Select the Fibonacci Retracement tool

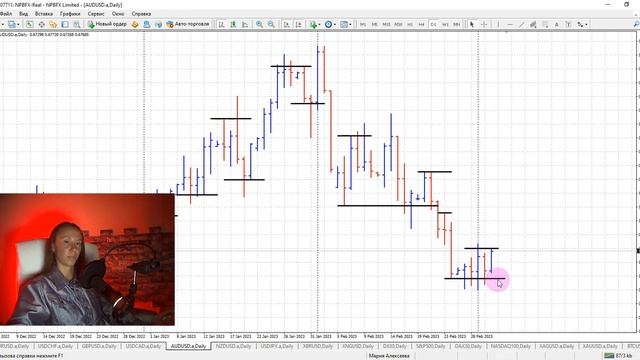(545, 24)
